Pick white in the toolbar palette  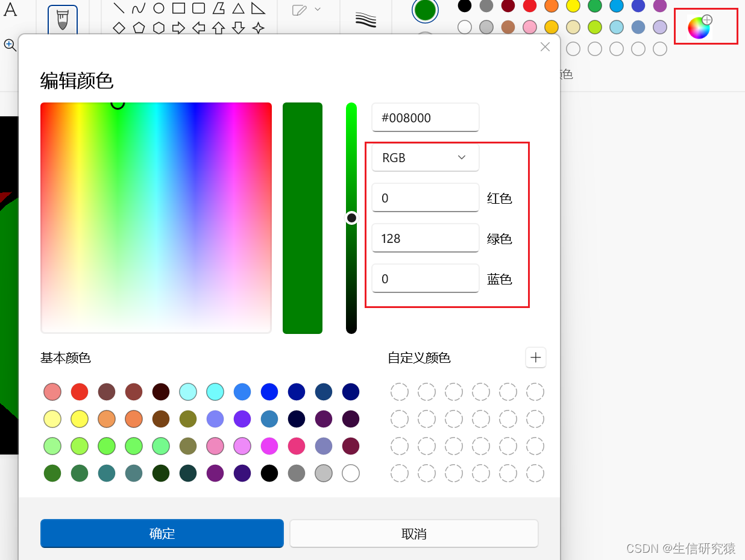465,27
